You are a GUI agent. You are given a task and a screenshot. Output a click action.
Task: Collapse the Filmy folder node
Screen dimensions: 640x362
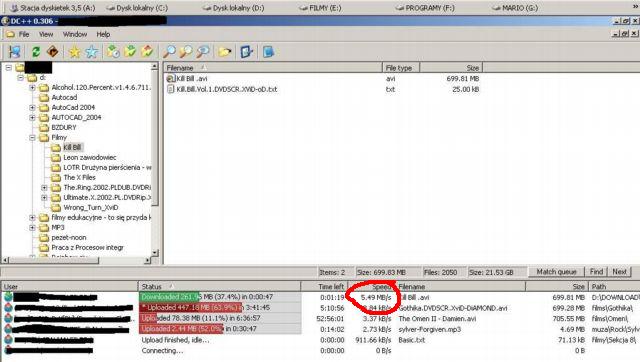[x=32, y=138]
